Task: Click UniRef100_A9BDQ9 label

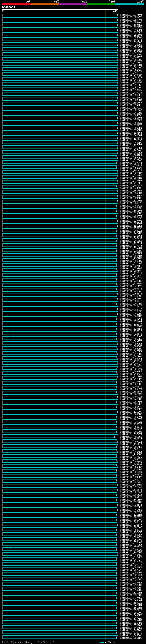Action: point(131,261)
